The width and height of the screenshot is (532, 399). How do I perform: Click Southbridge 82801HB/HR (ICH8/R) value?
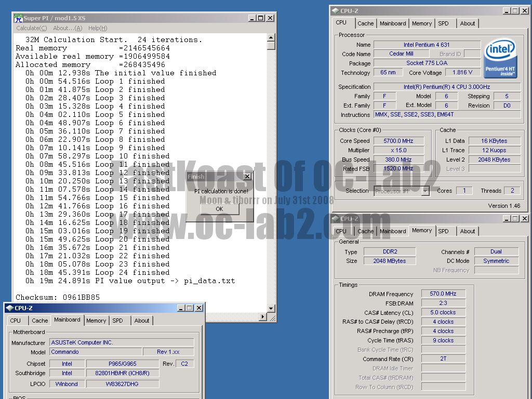(123, 373)
